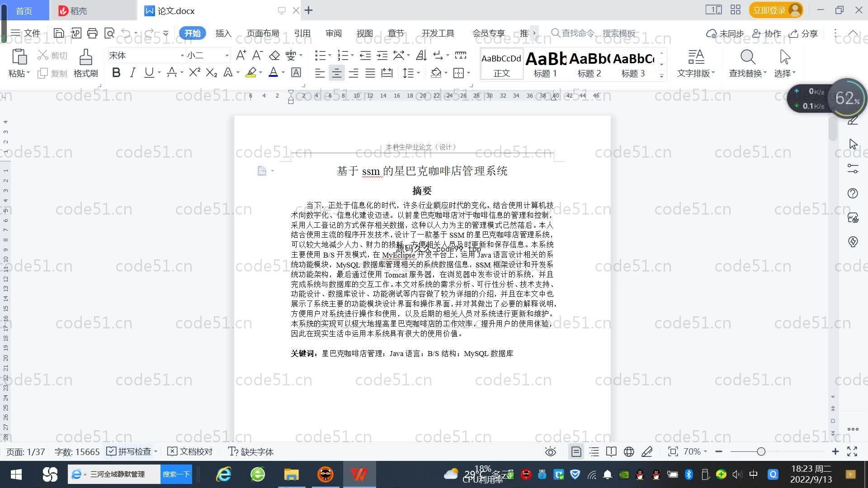Click the Undo arrow
The width and height of the screenshot is (868, 488).
tap(126, 33)
